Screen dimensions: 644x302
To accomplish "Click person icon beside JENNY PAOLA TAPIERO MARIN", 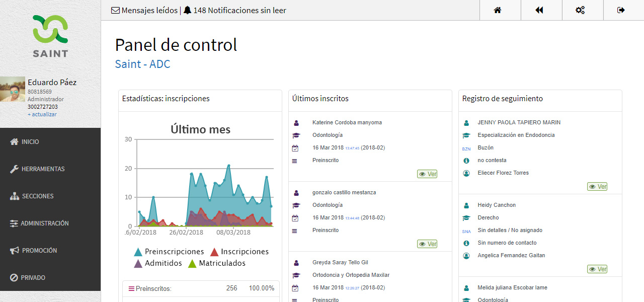I will pos(466,123).
